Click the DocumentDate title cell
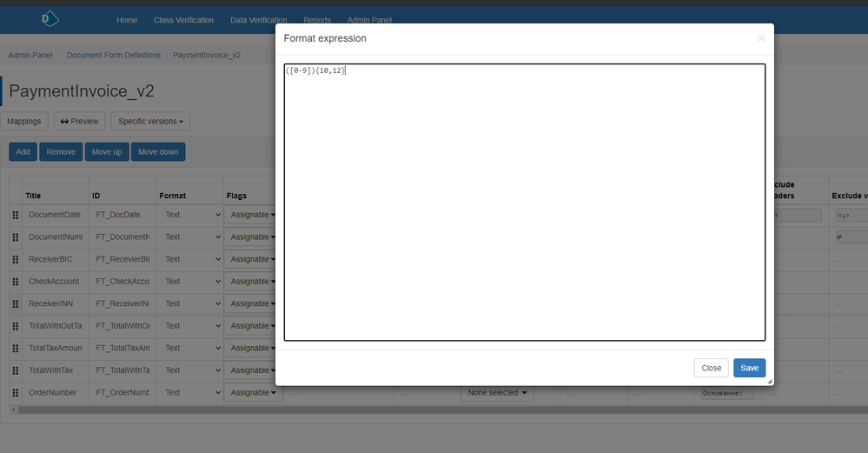Image resolution: width=868 pixels, height=453 pixels. pyautogui.click(x=55, y=215)
